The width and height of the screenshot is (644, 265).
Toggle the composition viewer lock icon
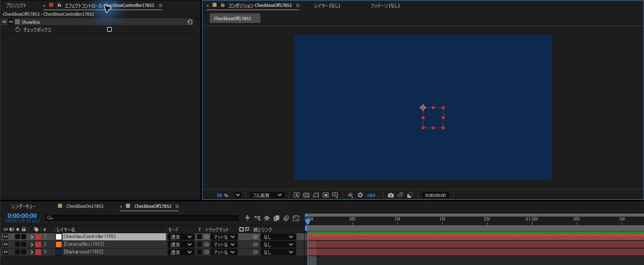(x=223, y=5)
